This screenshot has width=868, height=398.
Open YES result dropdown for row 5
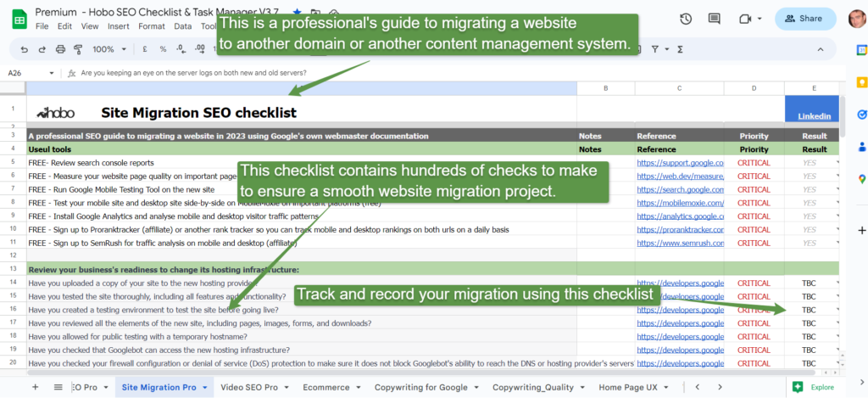pos(837,163)
